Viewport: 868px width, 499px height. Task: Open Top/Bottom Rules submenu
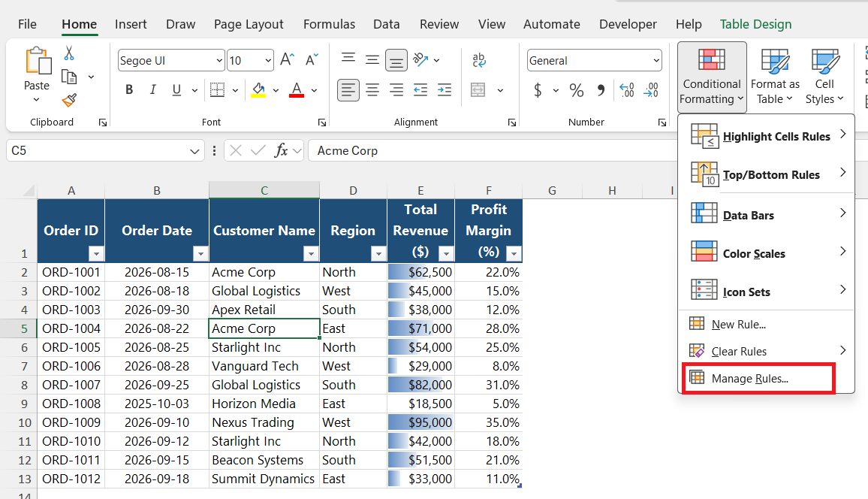(x=768, y=174)
